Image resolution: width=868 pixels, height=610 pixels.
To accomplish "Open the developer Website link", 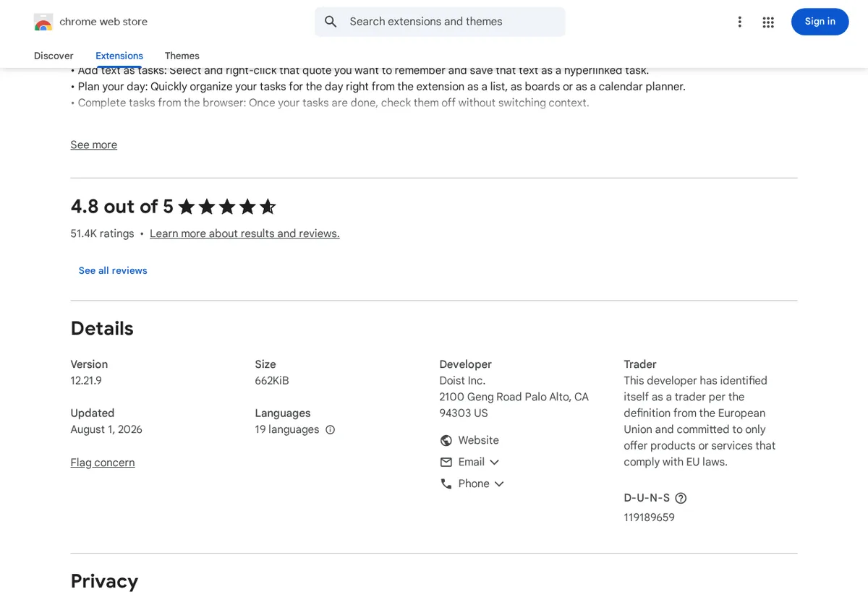I will [478, 440].
